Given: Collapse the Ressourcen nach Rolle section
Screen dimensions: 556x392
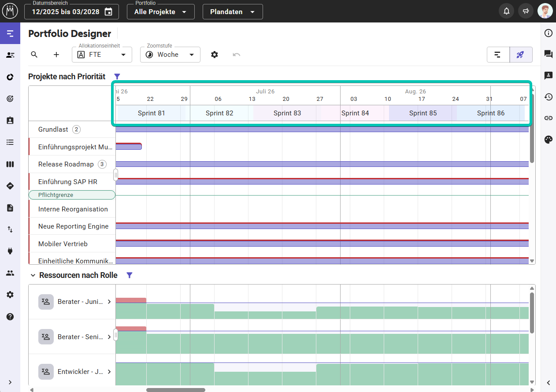Looking at the screenshot, I should (x=33, y=275).
